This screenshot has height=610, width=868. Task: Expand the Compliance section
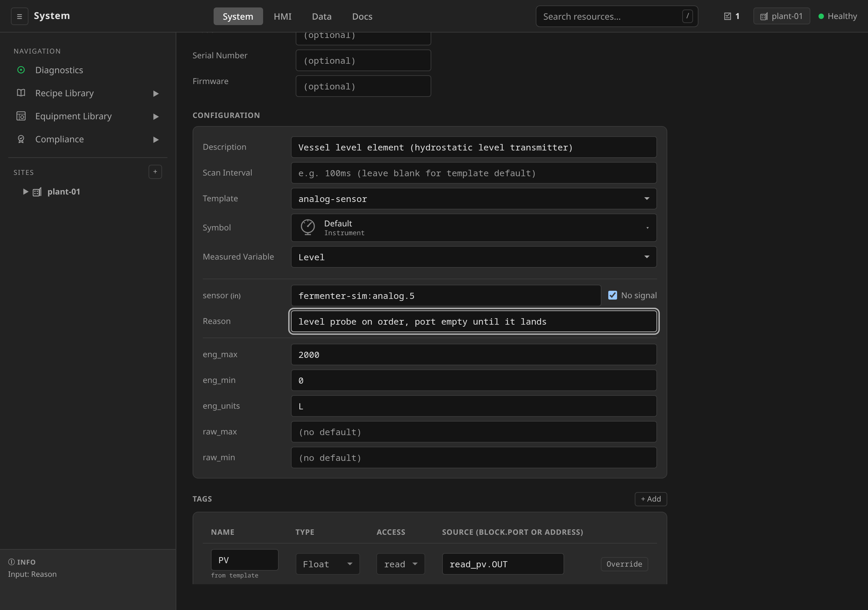coord(156,140)
